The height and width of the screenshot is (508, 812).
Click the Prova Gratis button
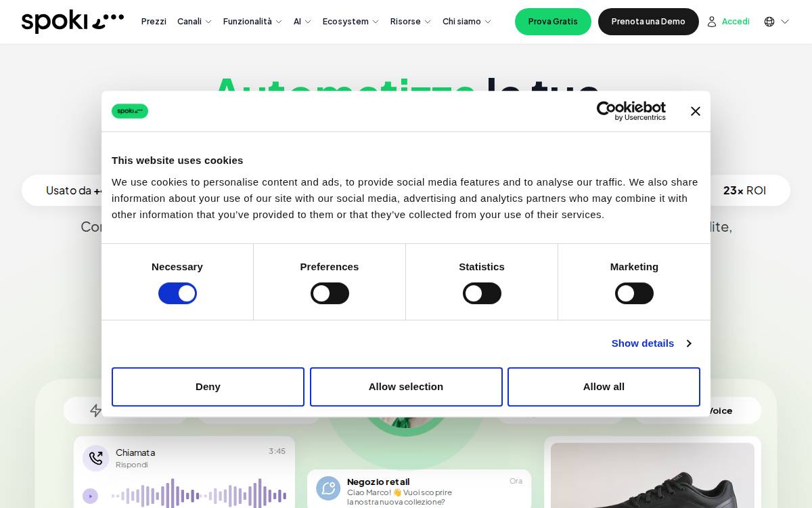(553, 22)
